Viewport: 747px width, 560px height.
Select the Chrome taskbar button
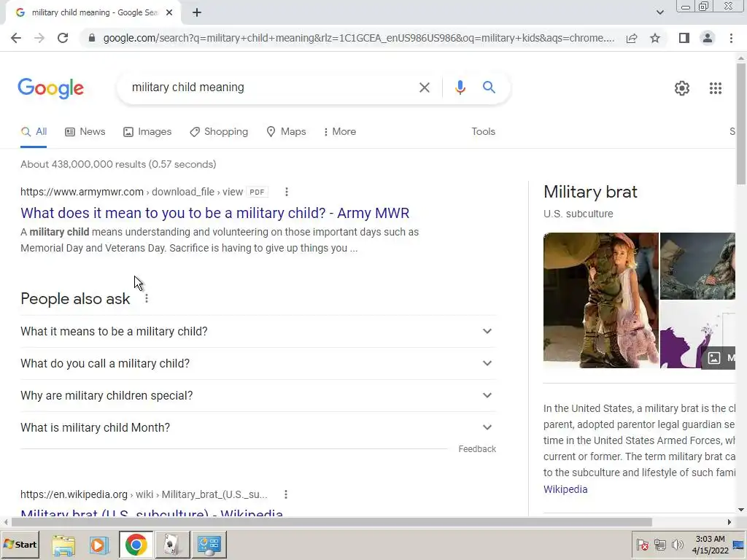pyautogui.click(x=136, y=545)
